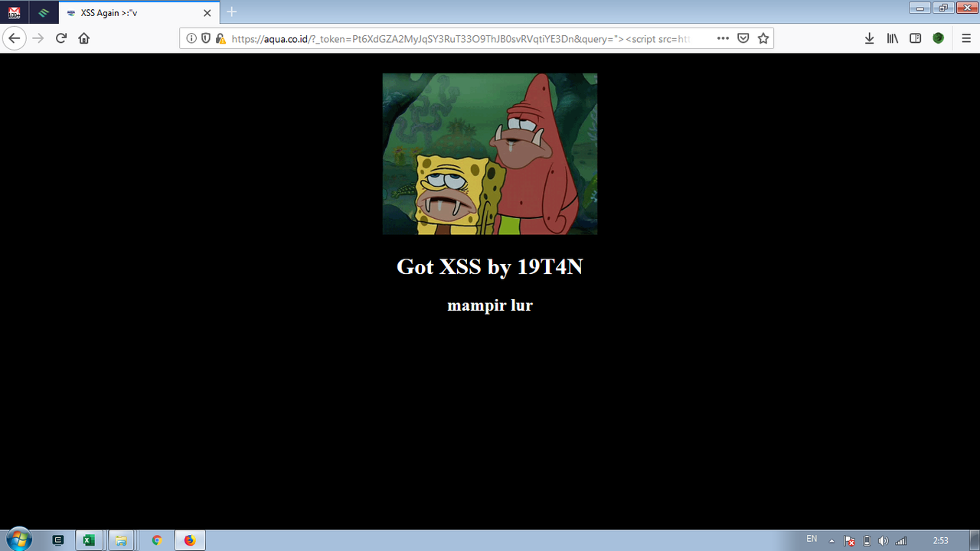This screenshot has width=980, height=551.
Task: Open the Firefox home page
Action: click(x=84, y=38)
